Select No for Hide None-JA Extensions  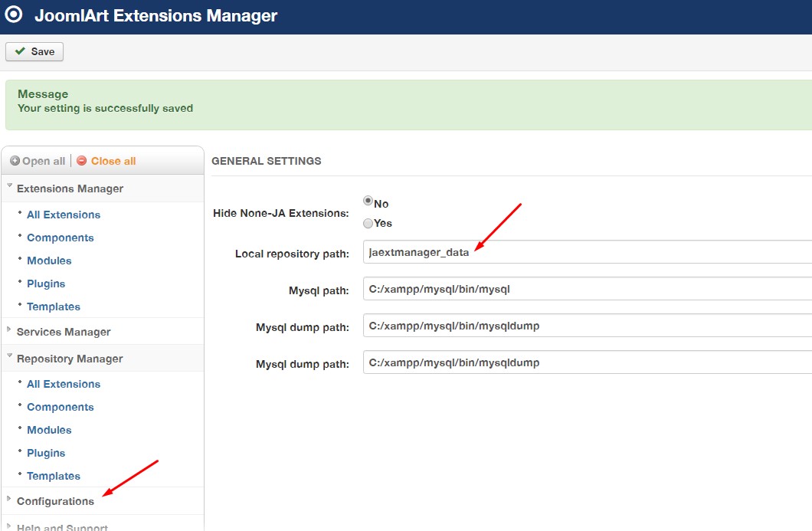pyautogui.click(x=368, y=202)
